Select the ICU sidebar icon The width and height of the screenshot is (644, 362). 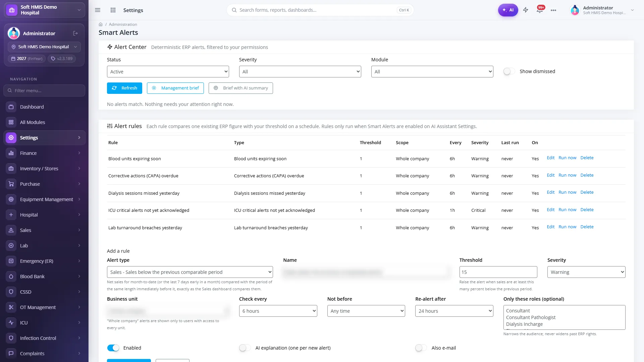11,323
